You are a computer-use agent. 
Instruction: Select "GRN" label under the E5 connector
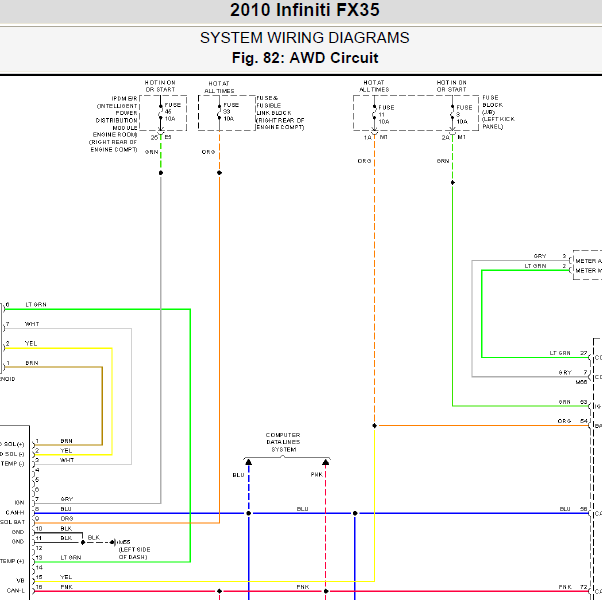152,152
